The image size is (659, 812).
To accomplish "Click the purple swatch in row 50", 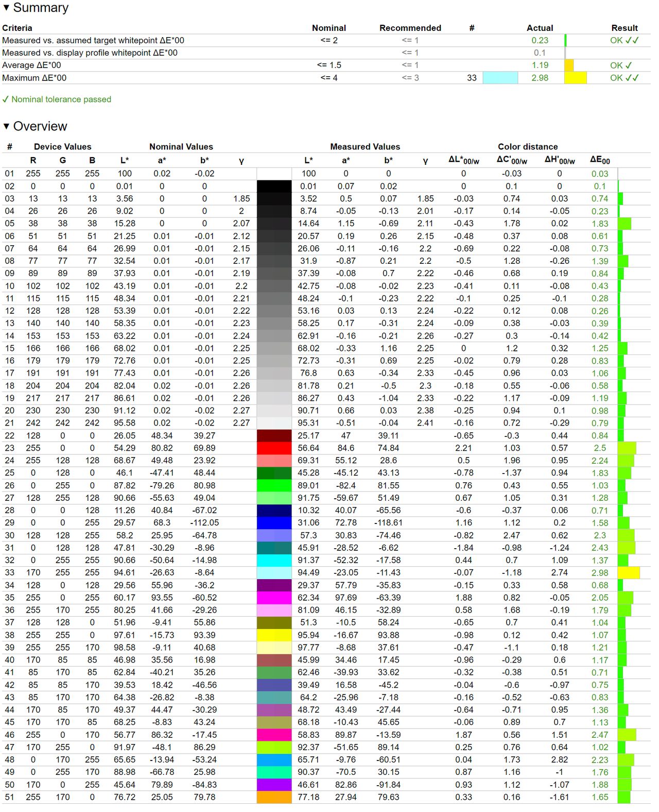I will coord(274,784).
